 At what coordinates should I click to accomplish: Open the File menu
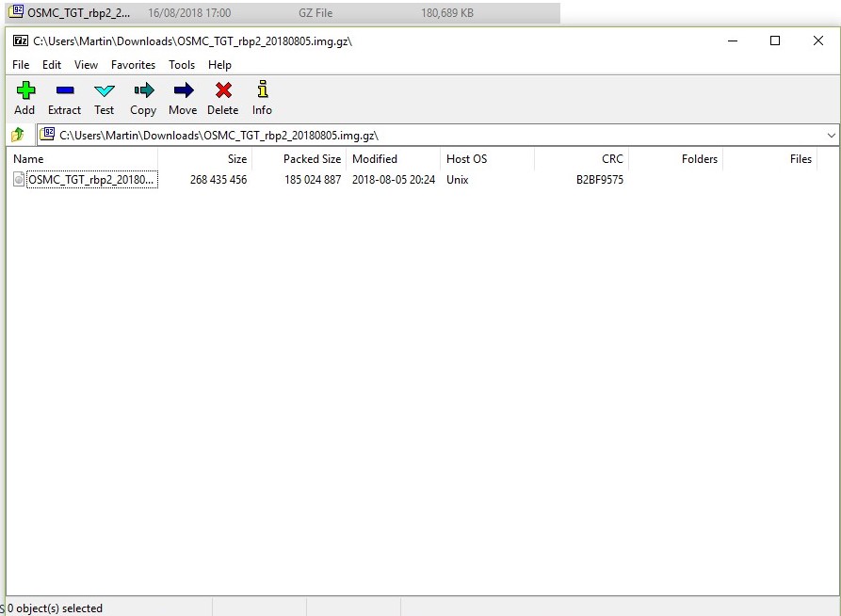[x=21, y=65]
